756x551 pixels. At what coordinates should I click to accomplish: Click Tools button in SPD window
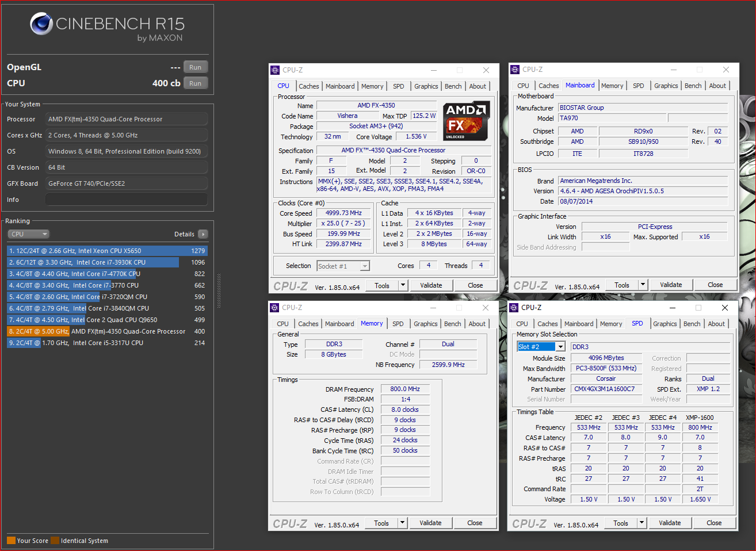(621, 523)
